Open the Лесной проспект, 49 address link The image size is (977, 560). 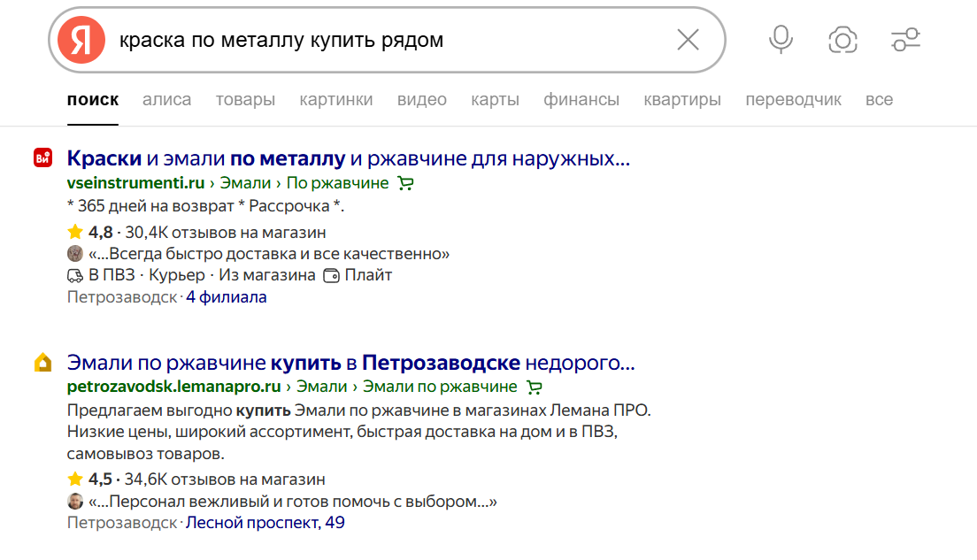click(265, 523)
